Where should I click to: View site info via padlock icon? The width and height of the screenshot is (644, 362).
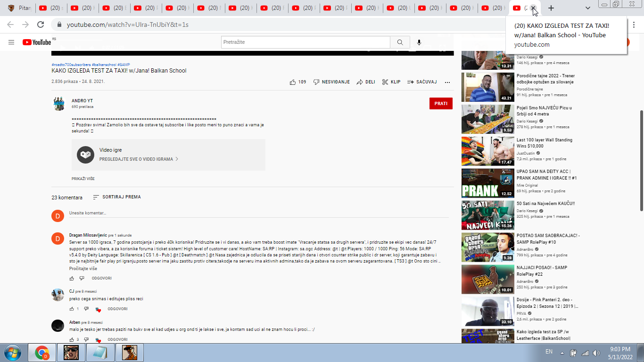coord(59,25)
